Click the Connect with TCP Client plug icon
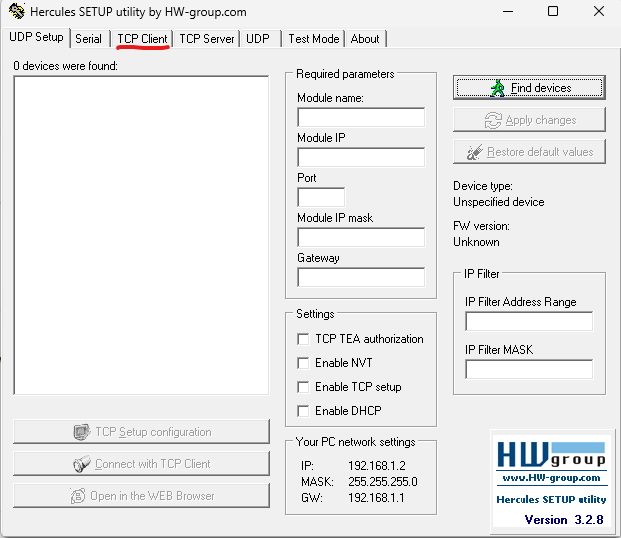The height and width of the screenshot is (538, 621). (x=82, y=464)
